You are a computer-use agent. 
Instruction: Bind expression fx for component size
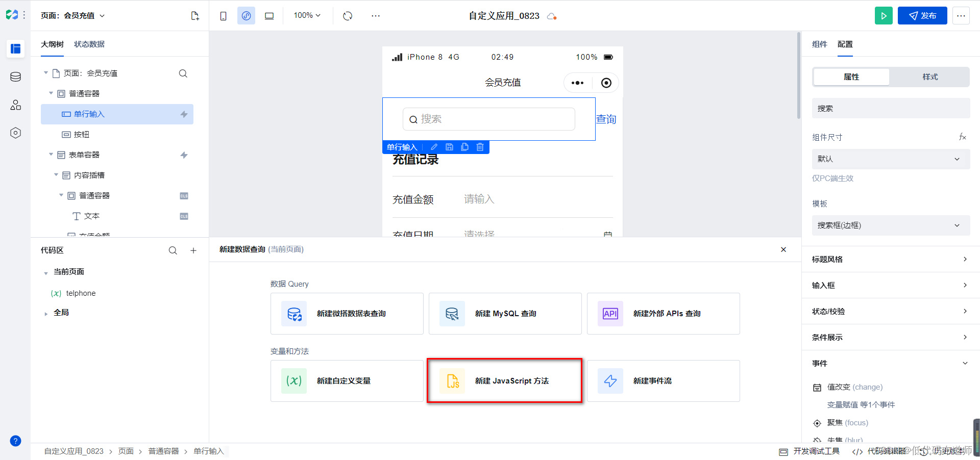962,137
